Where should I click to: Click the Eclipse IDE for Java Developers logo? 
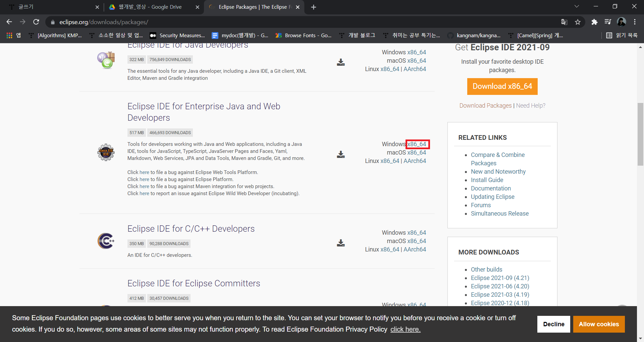tap(106, 60)
